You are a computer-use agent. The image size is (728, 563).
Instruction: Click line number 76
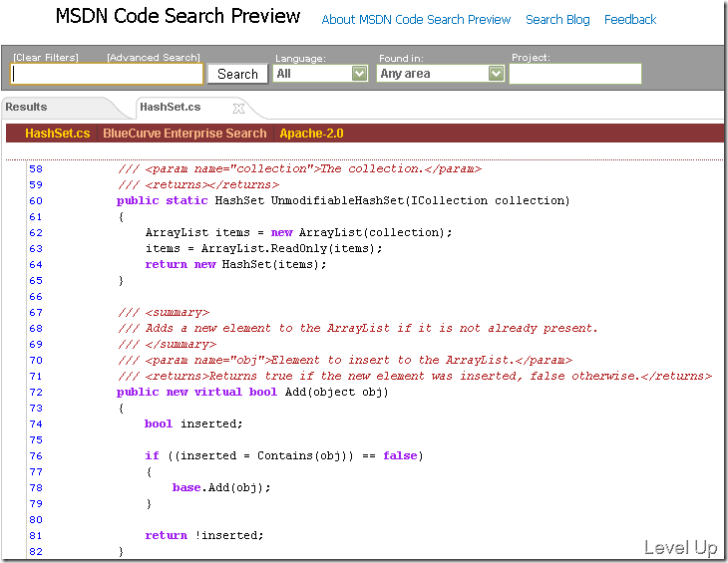coord(36,456)
